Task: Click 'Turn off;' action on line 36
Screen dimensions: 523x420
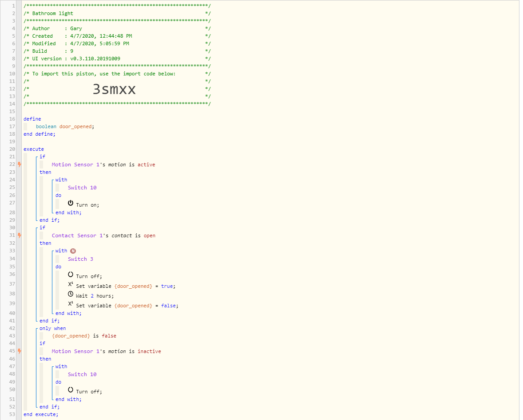Action: pyautogui.click(x=89, y=276)
